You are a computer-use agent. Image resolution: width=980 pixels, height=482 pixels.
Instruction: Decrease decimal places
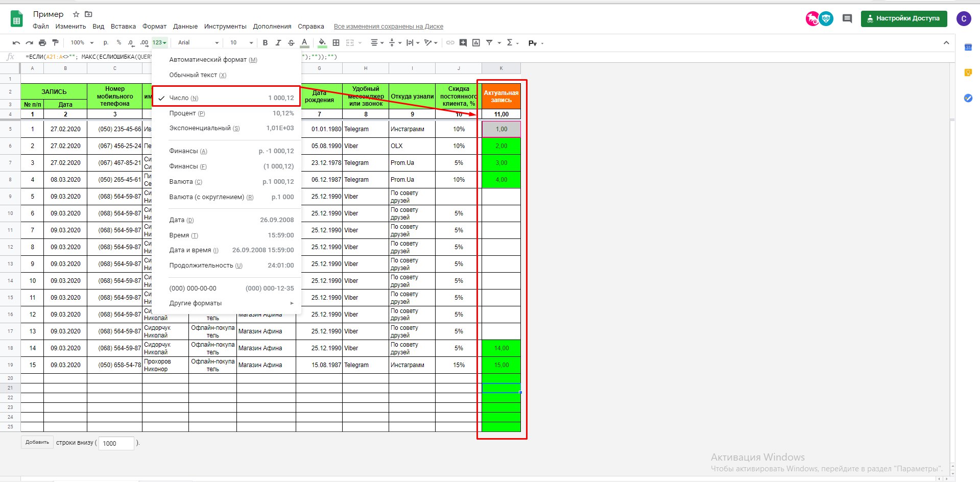tap(131, 43)
